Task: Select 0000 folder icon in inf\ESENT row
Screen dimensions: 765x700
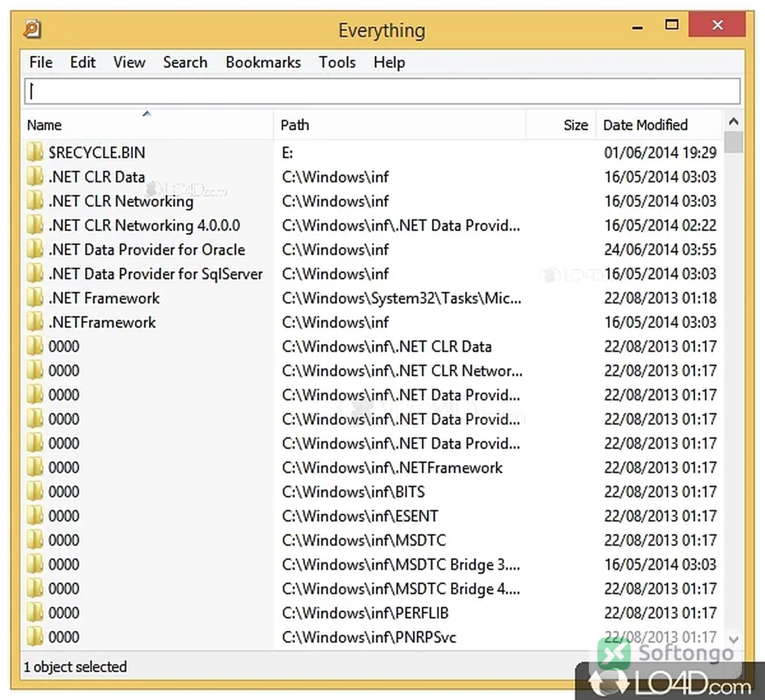Action: pyautogui.click(x=35, y=516)
